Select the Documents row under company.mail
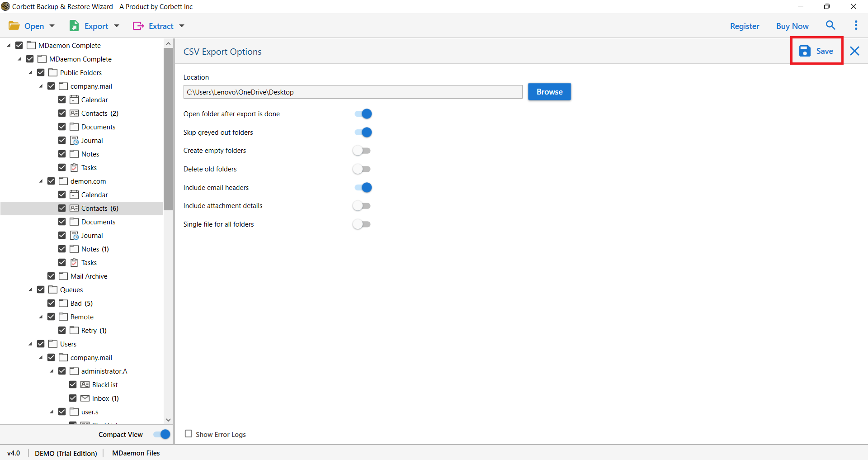Screen dimensions: 868x460 click(x=81, y=127)
